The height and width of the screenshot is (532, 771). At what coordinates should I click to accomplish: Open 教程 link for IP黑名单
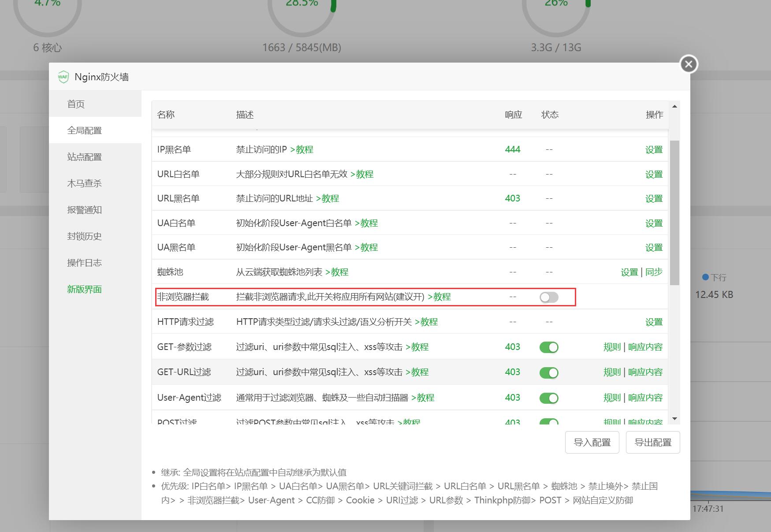click(302, 150)
